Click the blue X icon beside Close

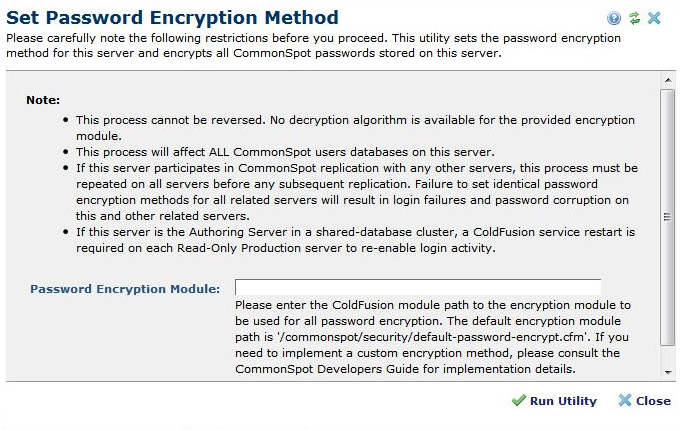[625, 401]
